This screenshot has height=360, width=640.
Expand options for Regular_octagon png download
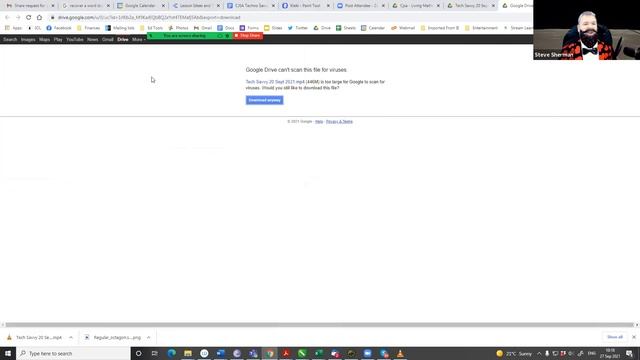pos(149,338)
